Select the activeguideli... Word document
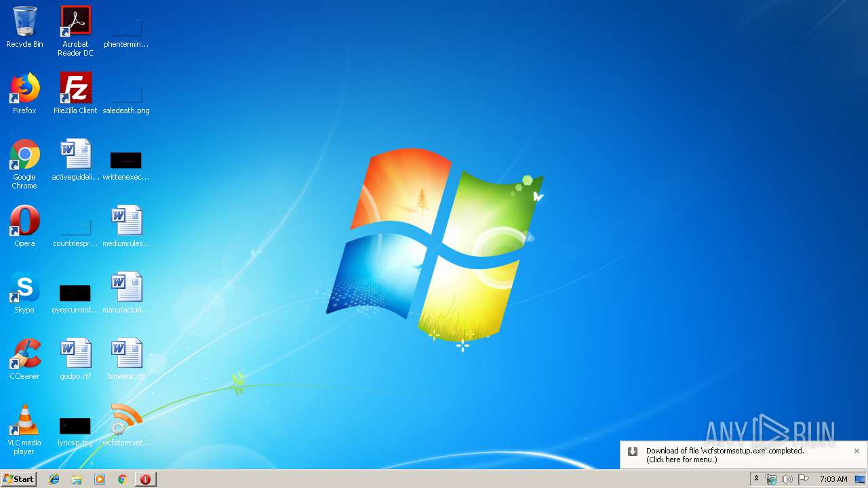 pos(75,160)
